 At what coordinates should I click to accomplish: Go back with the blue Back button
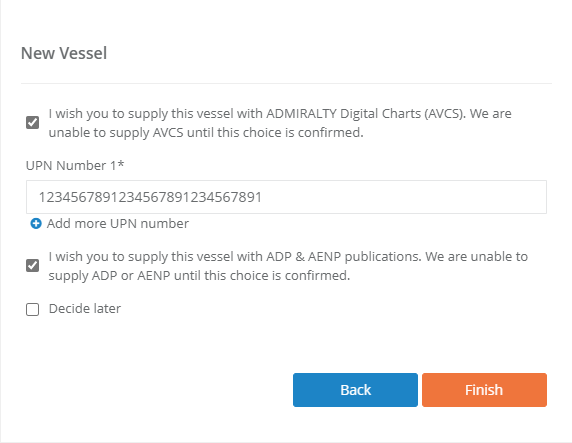pos(355,390)
